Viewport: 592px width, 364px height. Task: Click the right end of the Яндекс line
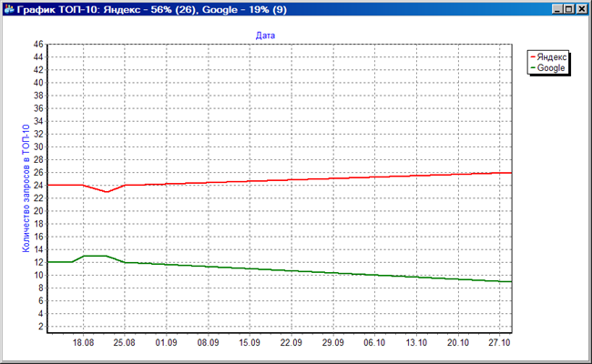click(510, 173)
